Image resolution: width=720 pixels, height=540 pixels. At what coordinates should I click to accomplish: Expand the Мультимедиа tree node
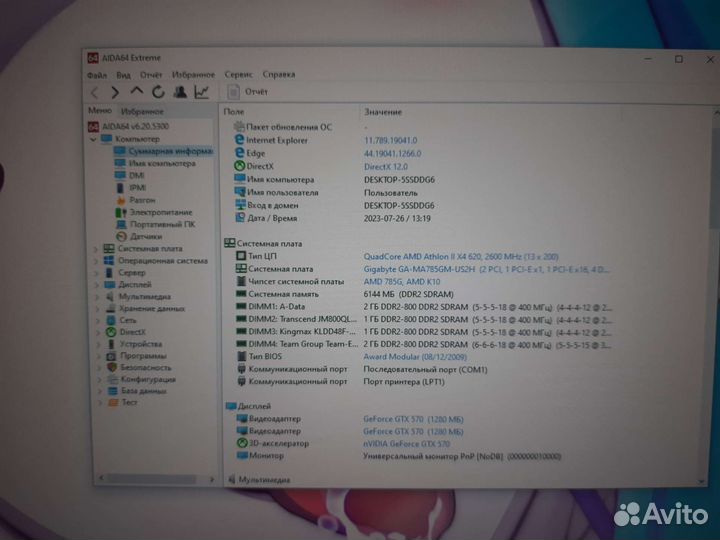[x=98, y=297]
